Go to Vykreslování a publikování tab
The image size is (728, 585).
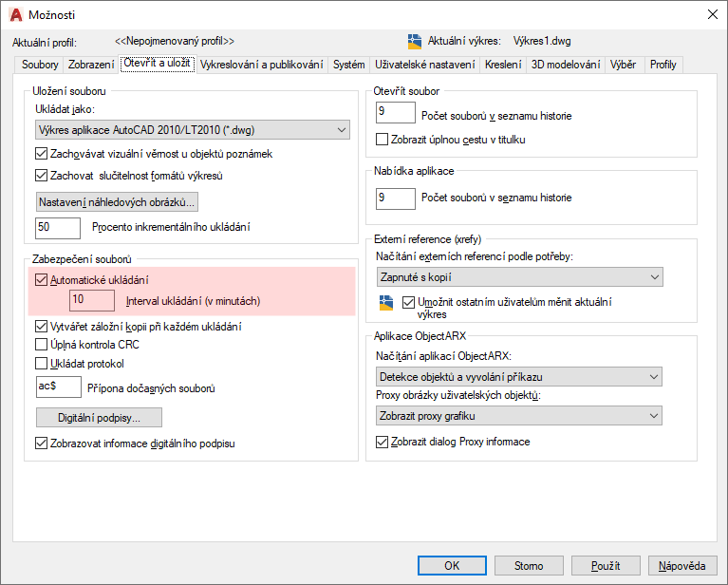[x=261, y=65]
